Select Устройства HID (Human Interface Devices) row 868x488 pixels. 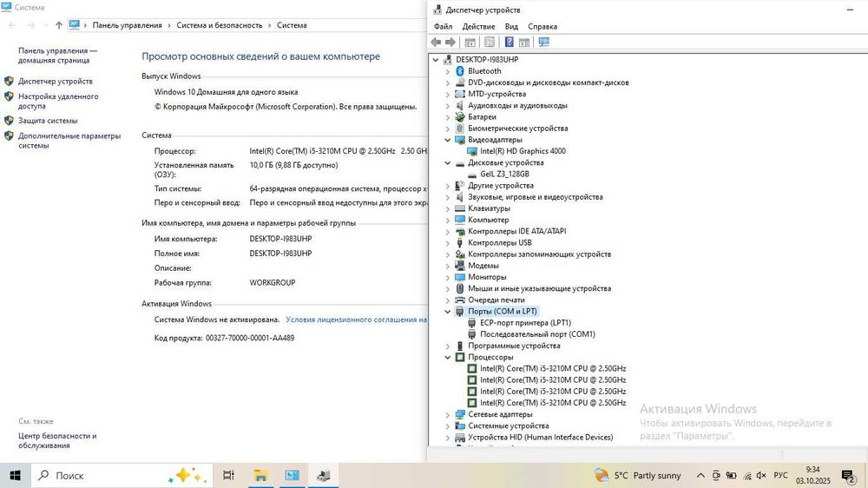click(540, 437)
